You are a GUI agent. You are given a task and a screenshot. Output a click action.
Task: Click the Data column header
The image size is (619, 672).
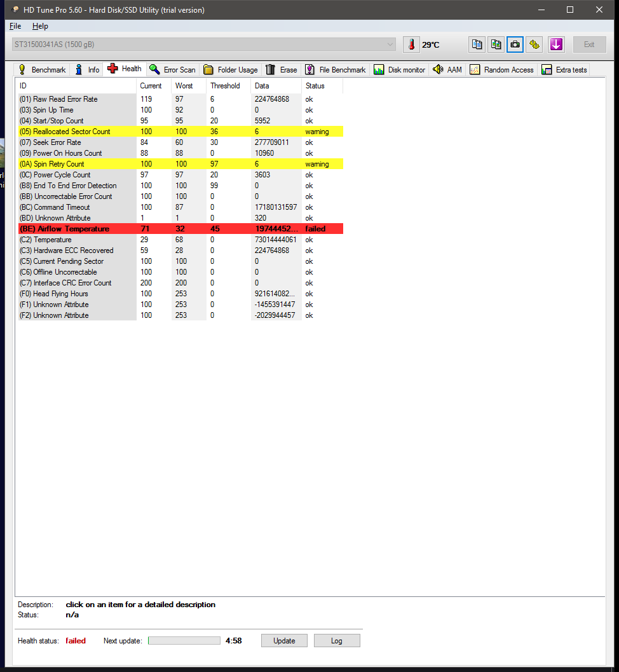coord(276,86)
